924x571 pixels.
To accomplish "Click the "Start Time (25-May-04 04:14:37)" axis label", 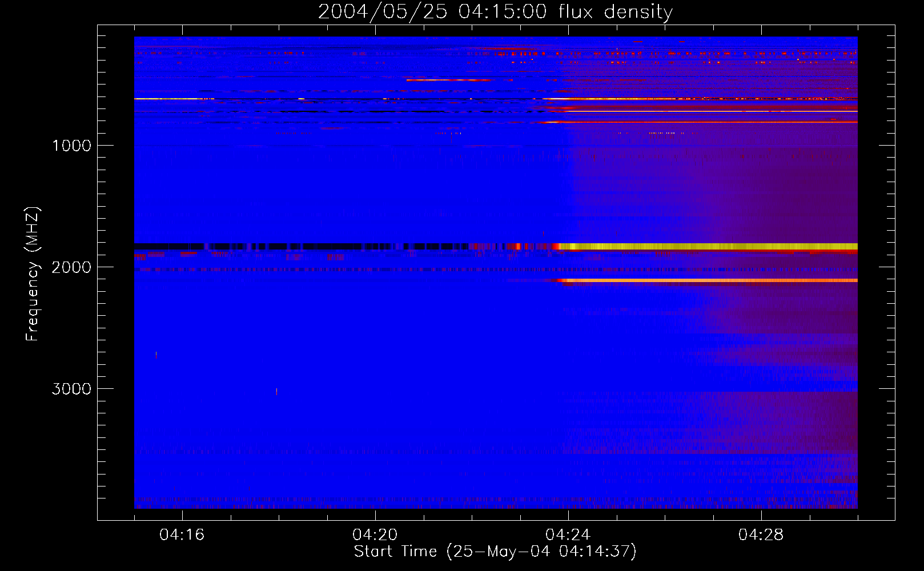I will click(x=495, y=552).
